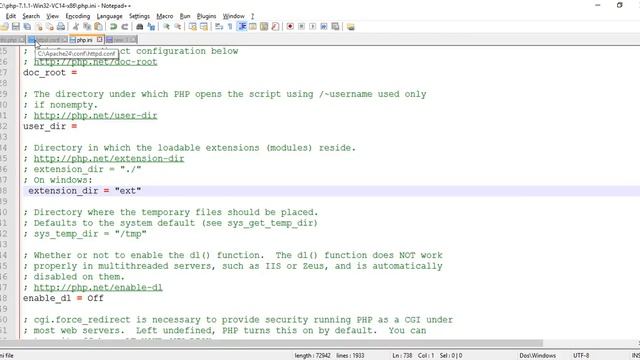Screen dimensions: 640x360
Task: Open the Language menu
Action: pos(109,16)
